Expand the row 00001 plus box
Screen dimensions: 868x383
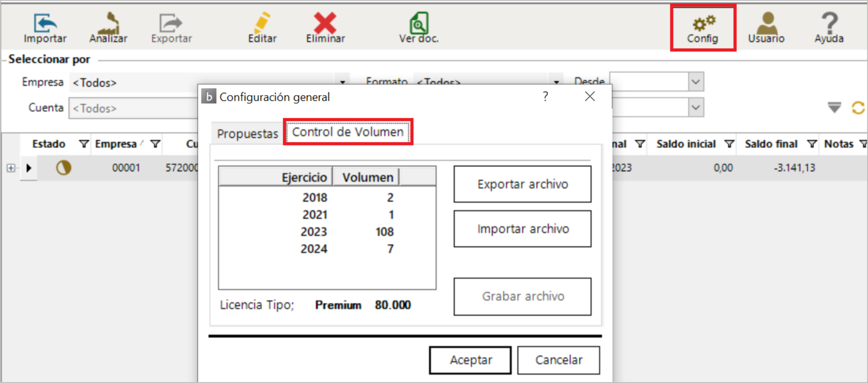pos(11,168)
